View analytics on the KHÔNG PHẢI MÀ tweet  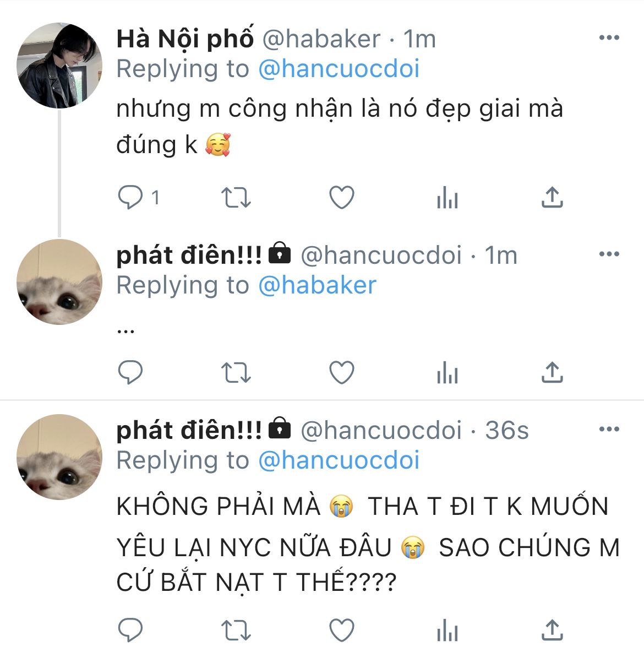[447, 630]
